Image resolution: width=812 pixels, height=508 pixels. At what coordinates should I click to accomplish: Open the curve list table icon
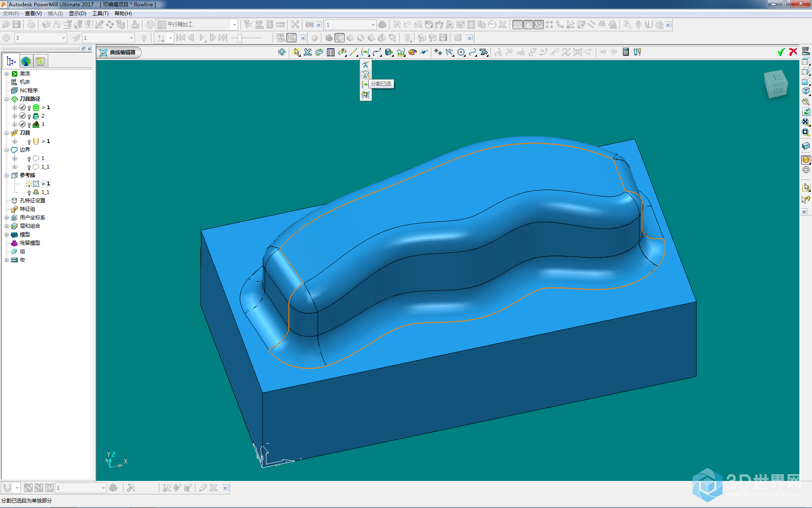(x=331, y=52)
